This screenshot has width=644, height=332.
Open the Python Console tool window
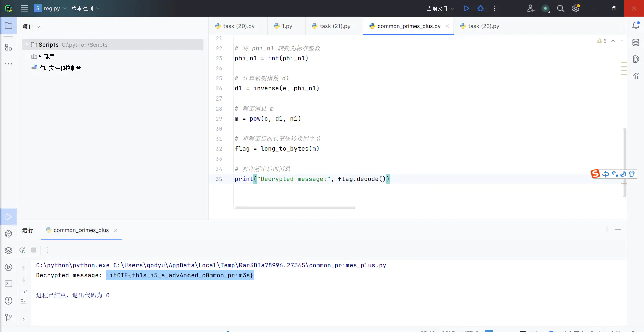(x=8, y=234)
